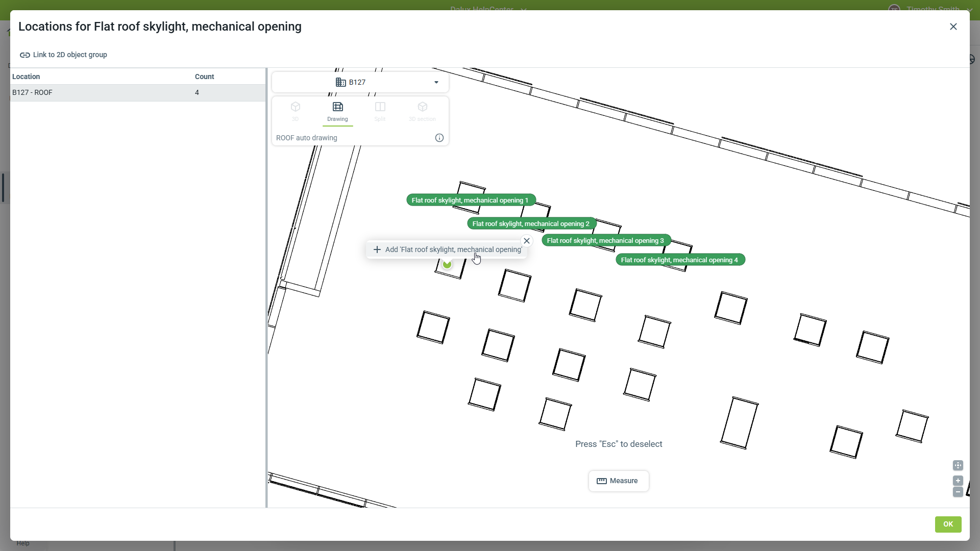Click the ROOF auto drawing info icon
This screenshot has height=551, width=980.
(439, 138)
